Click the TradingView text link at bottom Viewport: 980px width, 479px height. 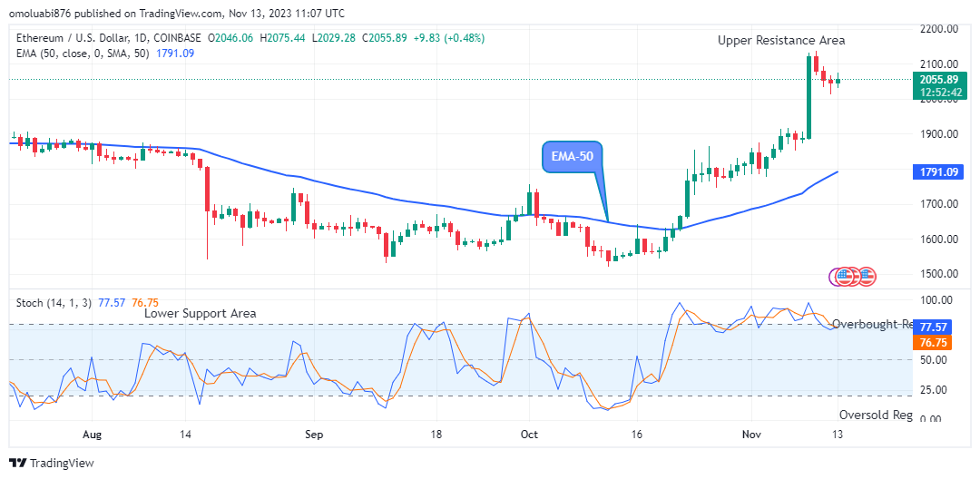pyautogui.click(x=62, y=464)
